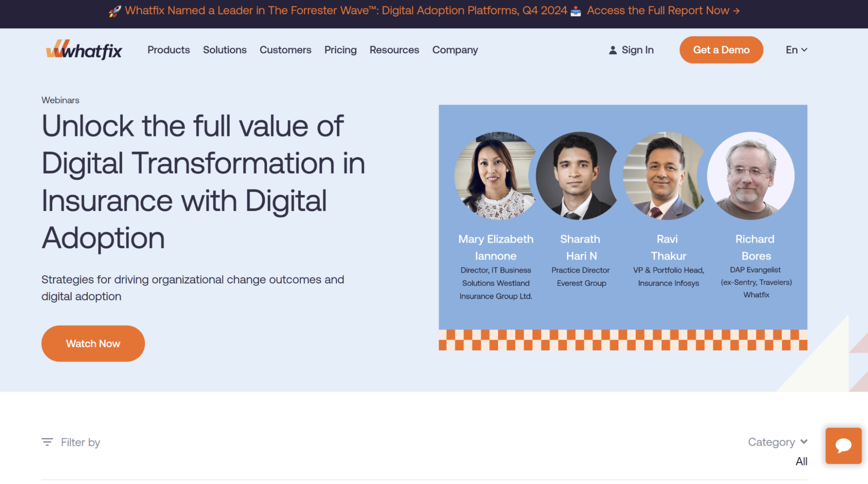Screen dimensions: 868x484
Task: Open the Products menu
Action: point(168,50)
